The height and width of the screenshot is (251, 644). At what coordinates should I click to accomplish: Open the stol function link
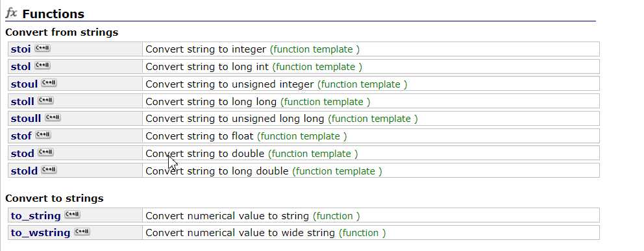tap(21, 66)
